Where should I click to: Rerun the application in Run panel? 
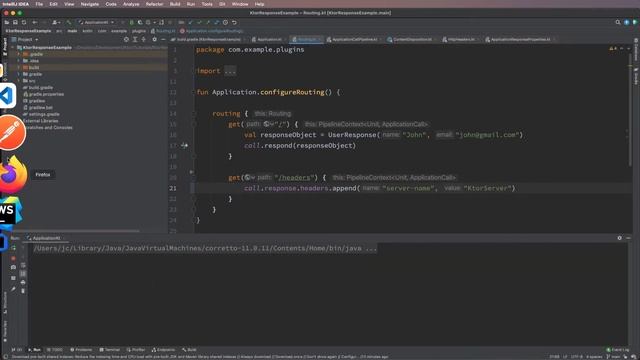coord(13,248)
